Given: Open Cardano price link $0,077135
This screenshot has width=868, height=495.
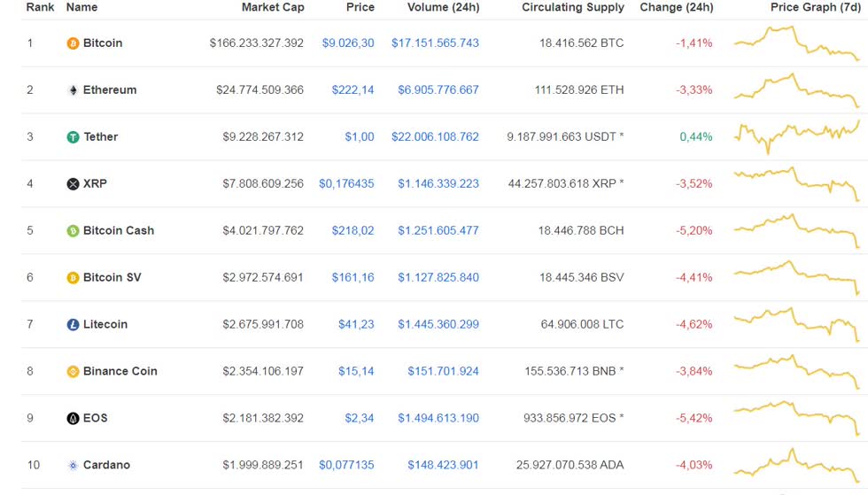Looking at the screenshot, I should coord(346,465).
